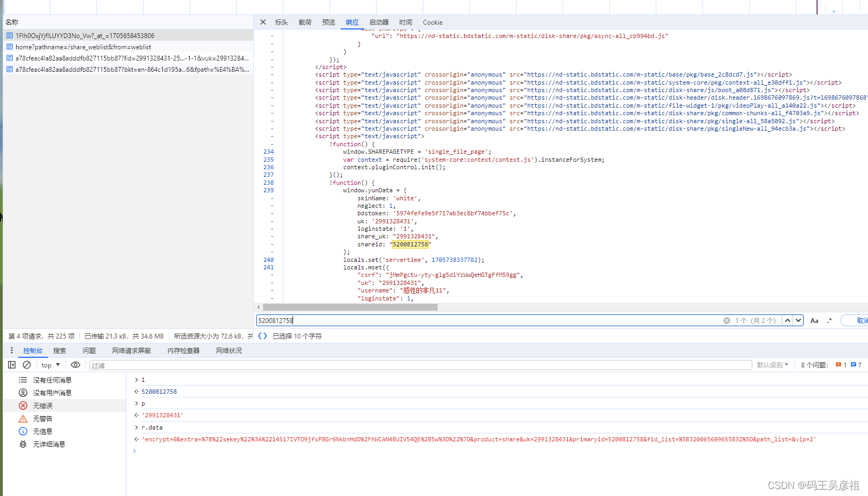Open the 时间 timing tab
The height and width of the screenshot is (496, 868).
tap(406, 22)
